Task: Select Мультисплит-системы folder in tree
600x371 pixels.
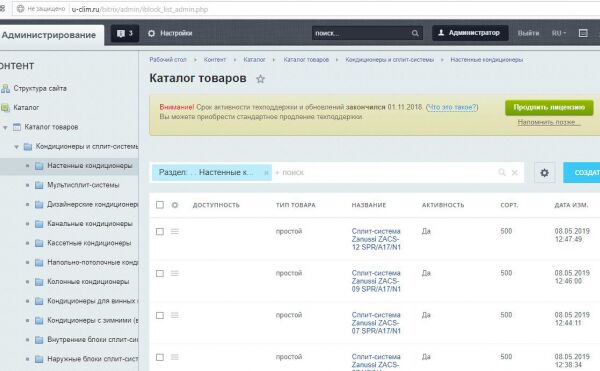Action: click(x=83, y=185)
